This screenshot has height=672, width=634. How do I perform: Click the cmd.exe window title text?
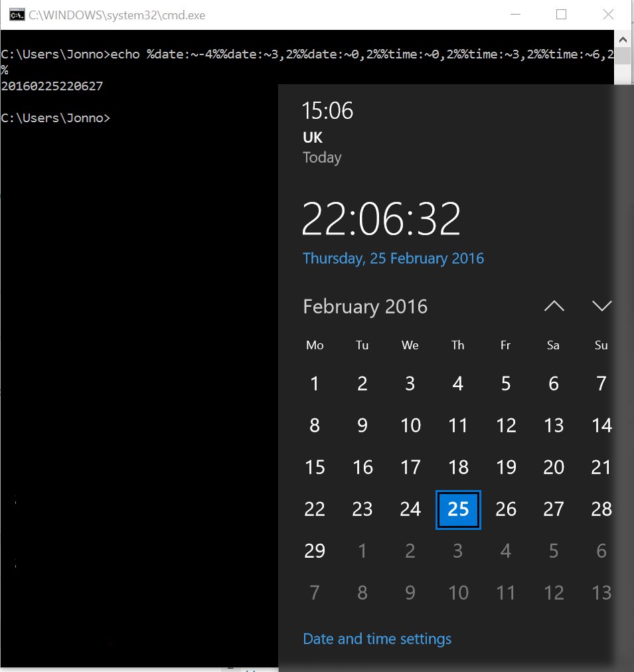pos(117,15)
